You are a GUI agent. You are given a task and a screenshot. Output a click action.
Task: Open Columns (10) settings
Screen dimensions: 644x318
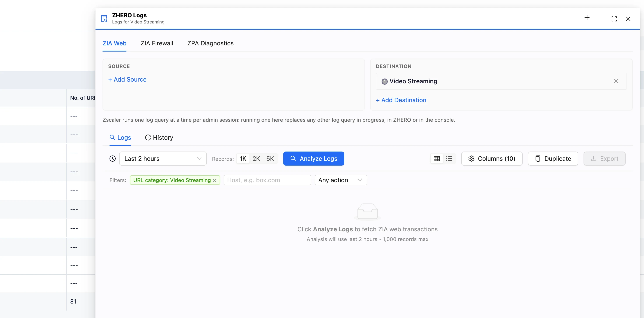click(492, 159)
